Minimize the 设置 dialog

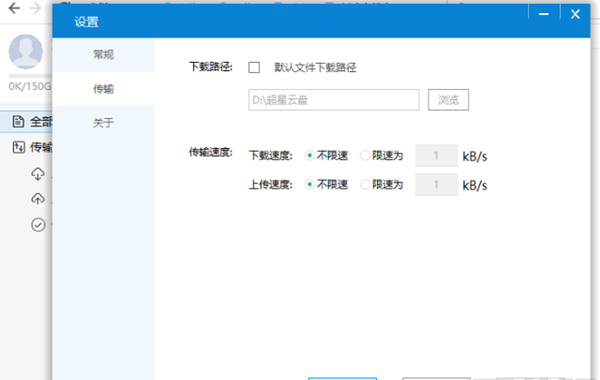[544, 14]
